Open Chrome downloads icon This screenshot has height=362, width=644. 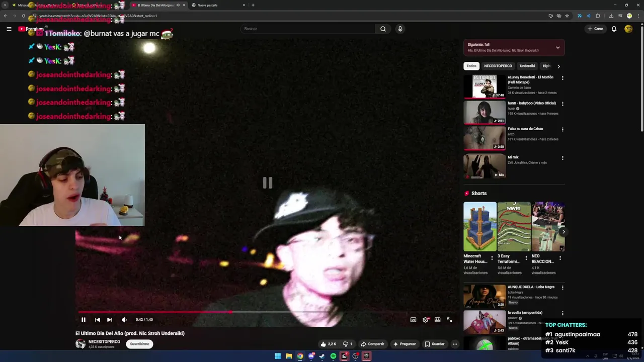[x=611, y=16]
